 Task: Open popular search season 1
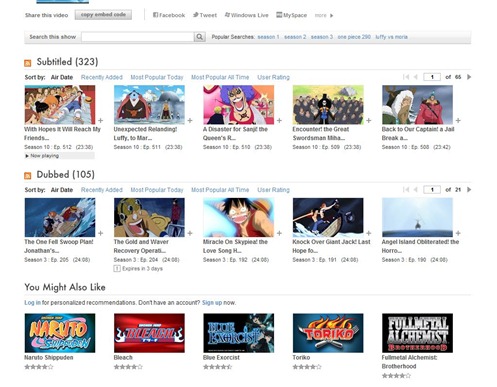[x=268, y=37]
